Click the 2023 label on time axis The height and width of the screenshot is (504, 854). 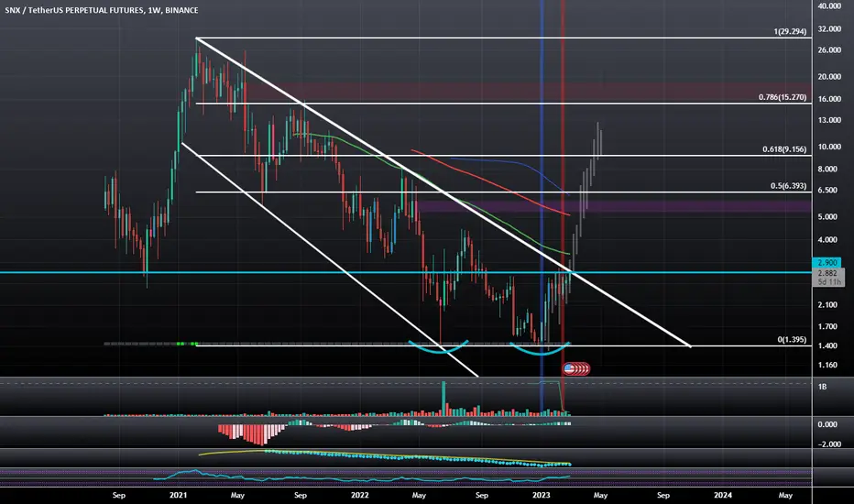point(541,495)
